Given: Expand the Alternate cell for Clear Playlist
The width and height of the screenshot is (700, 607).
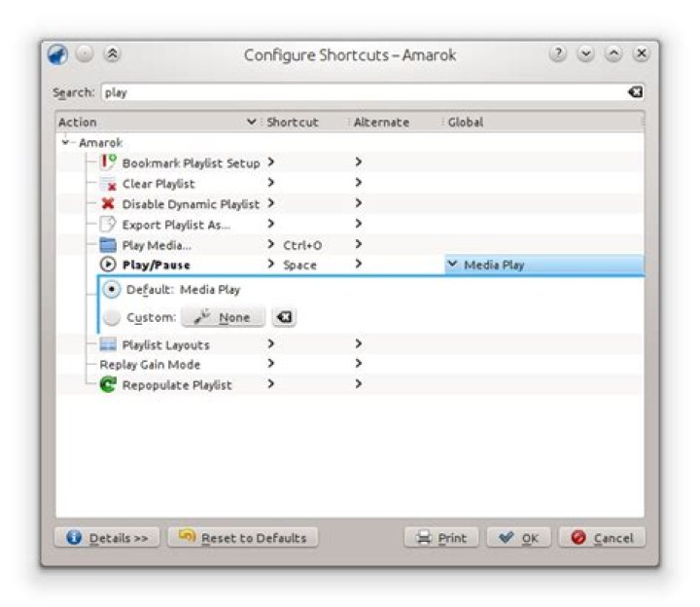Looking at the screenshot, I should (x=358, y=182).
